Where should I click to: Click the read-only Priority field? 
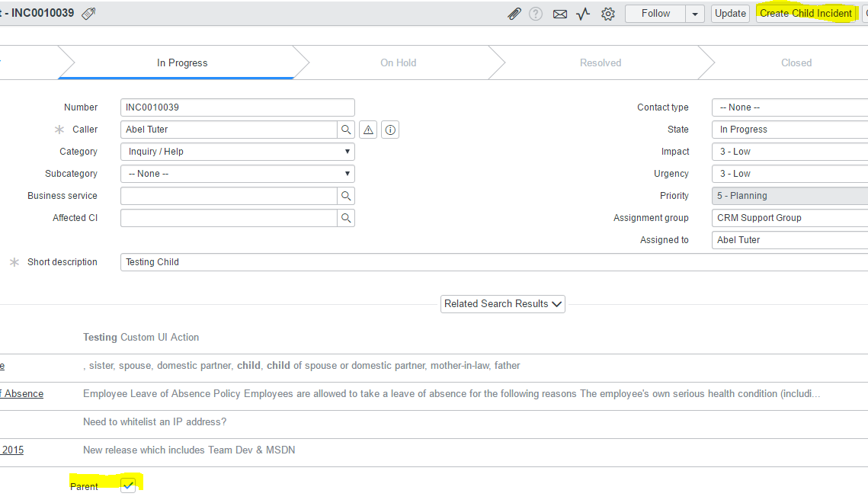click(x=790, y=196)
